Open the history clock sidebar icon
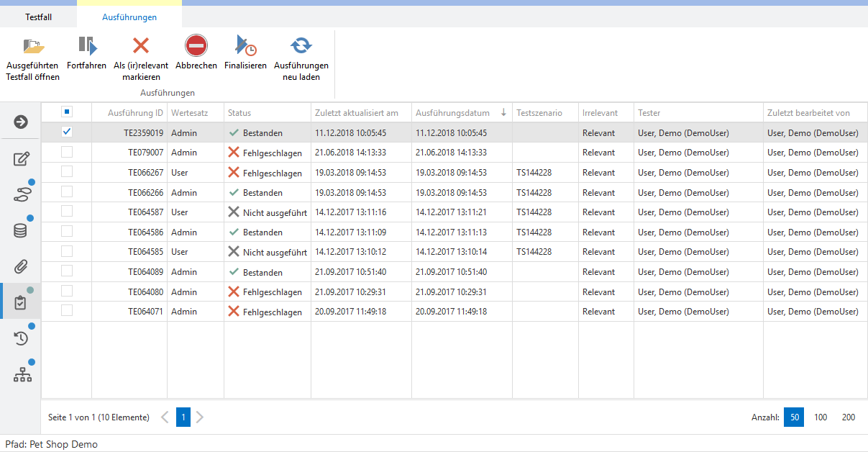 [x=22, y=338]
